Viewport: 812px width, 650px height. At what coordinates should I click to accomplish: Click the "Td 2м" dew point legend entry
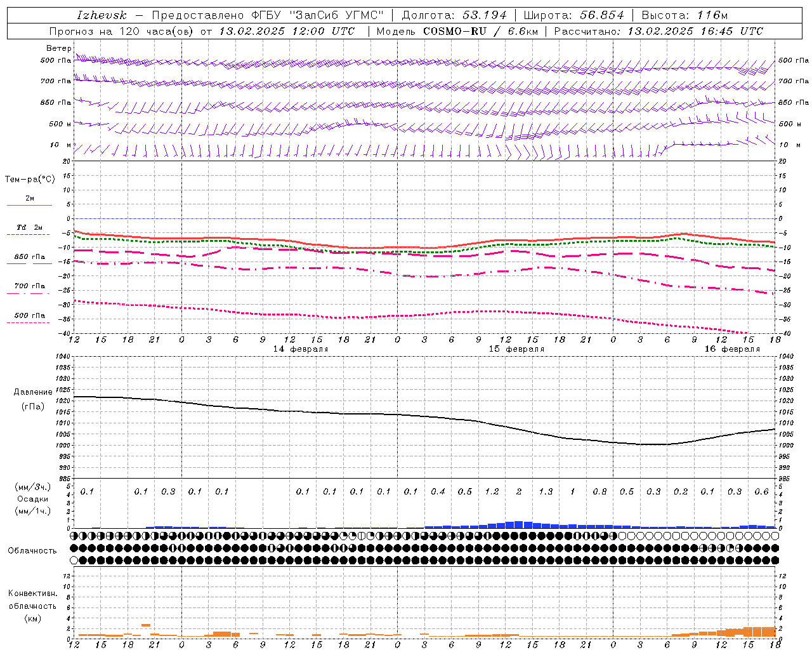pyautogui.click(x=29, y=227)
